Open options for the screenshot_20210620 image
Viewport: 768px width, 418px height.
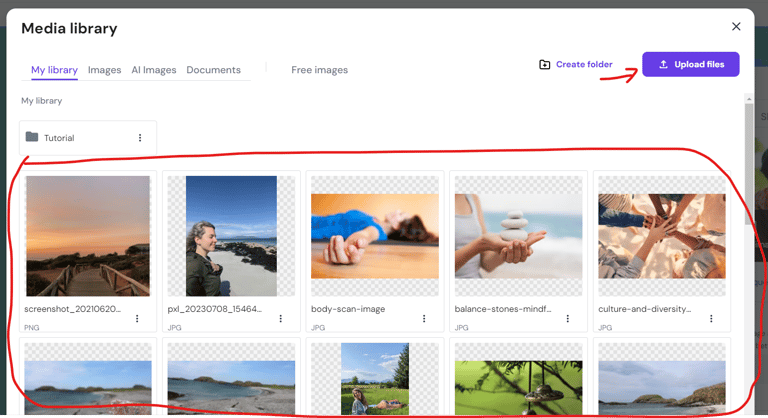click(x=137, y=319)
